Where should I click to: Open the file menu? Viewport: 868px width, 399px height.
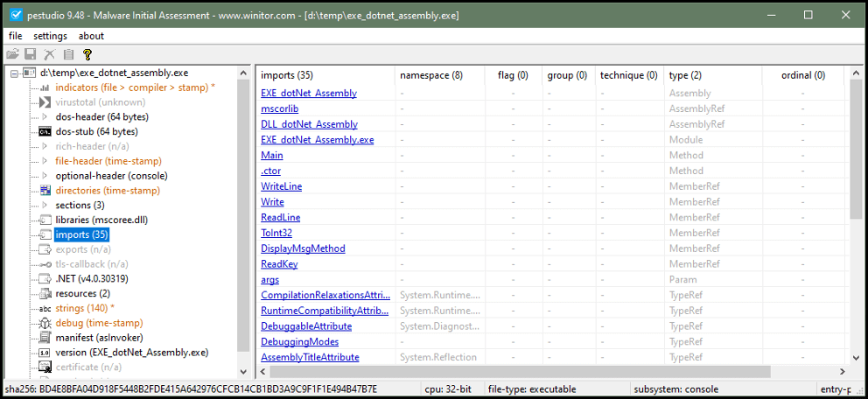pyautogui.click(x=16, y=36)
